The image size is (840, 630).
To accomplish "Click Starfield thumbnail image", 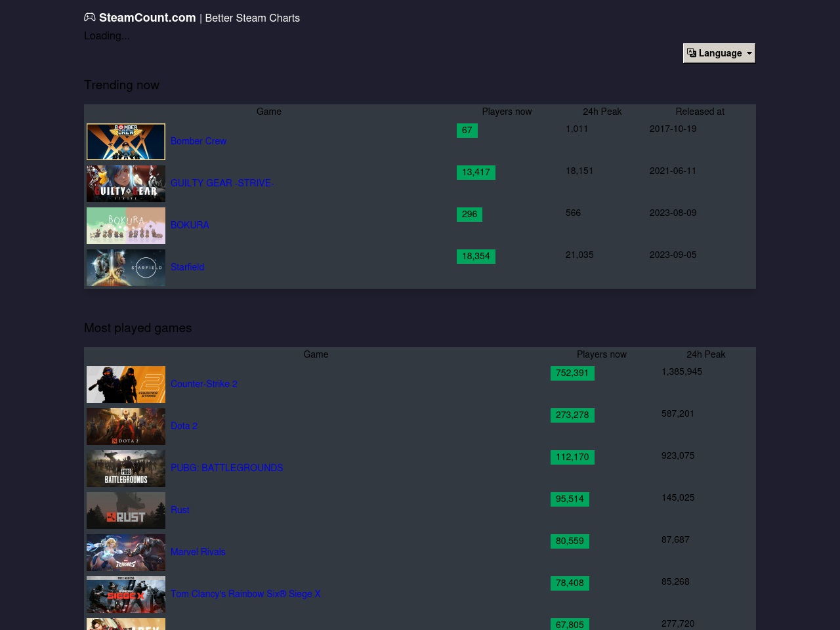I will tap(126, 268).
